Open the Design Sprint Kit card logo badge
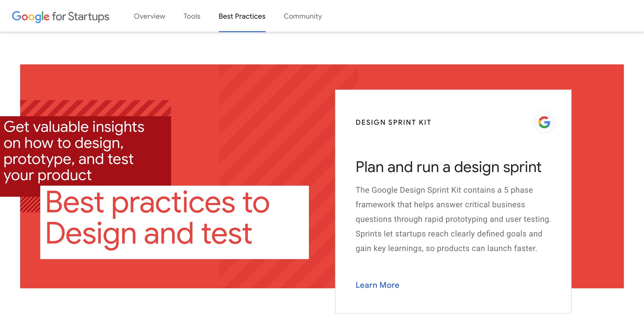This screenshot has width=644, height=322. pos(544,123)
